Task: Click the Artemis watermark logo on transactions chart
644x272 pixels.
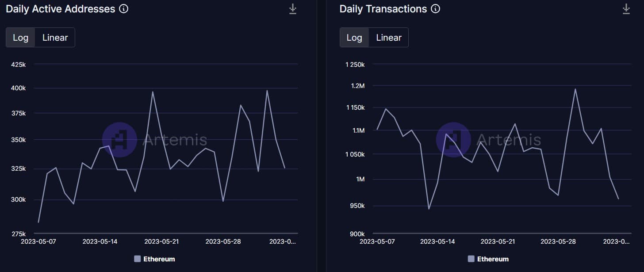Action: (x=453, y=140)
